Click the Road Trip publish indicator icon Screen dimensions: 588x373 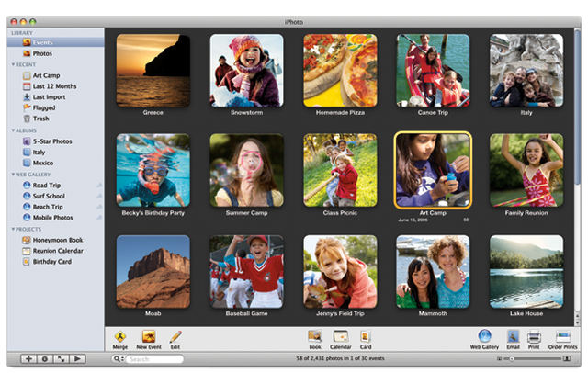pos(99,186)
